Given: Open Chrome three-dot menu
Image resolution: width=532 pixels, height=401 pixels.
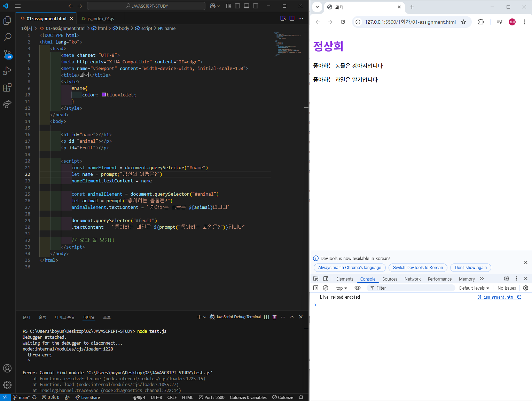Looking at the screenshot, I should click(525, 22).
